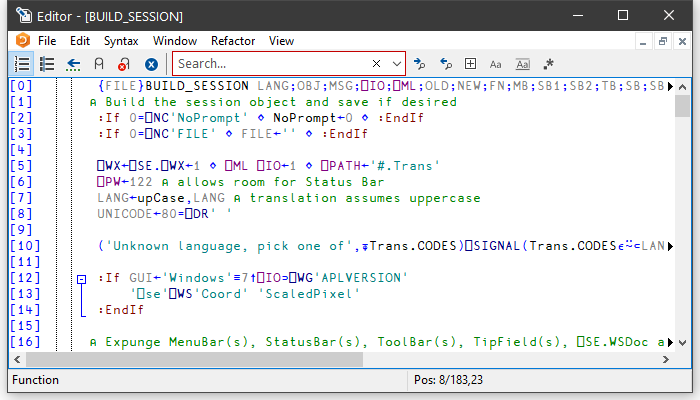Toggle line numbers toolbar button
This screenshot has height=400, width=700.
pyautogui.click(x=22, y=64)
